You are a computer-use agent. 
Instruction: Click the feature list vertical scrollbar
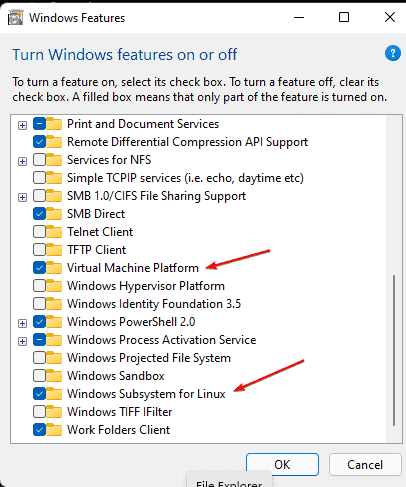pyautogui.click(x=394, y=350)
